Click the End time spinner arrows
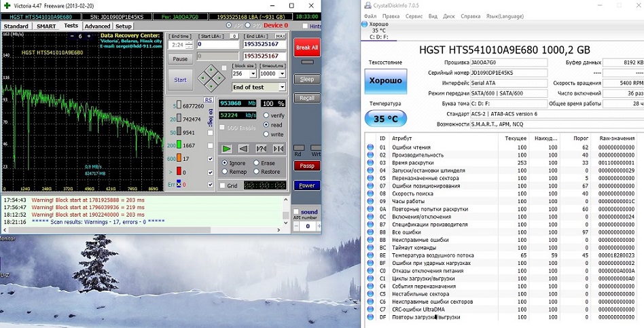 tap(189, 45)
